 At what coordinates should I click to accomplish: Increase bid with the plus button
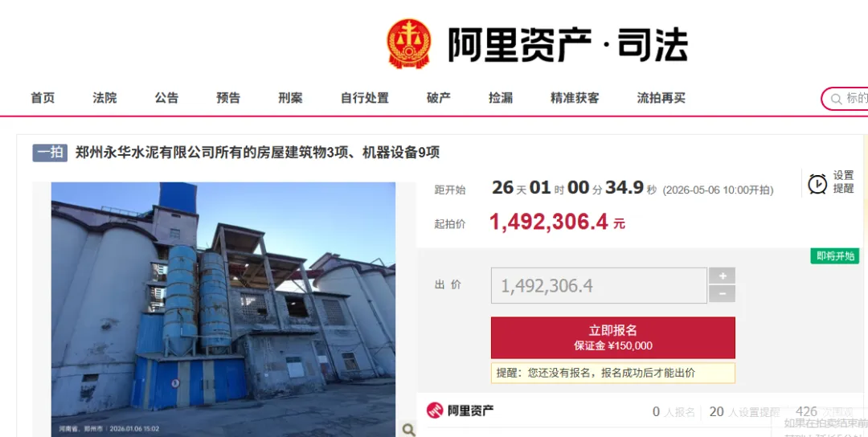point(722,276)
